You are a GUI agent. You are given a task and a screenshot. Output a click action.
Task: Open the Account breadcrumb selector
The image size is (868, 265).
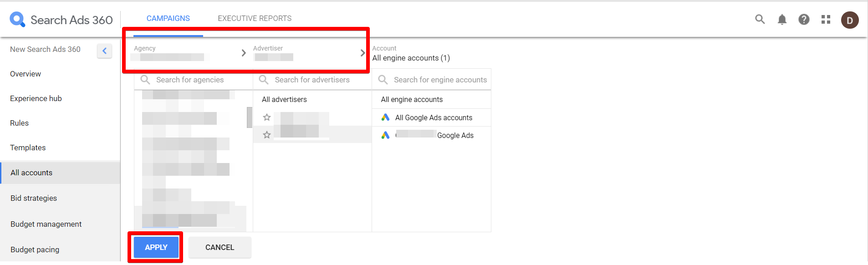pos(411,54)
